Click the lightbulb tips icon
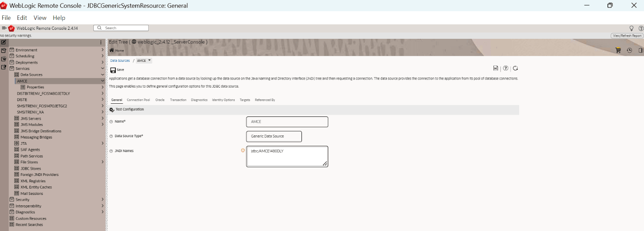This screenshot has height=231, width=644. coord(631,28)
